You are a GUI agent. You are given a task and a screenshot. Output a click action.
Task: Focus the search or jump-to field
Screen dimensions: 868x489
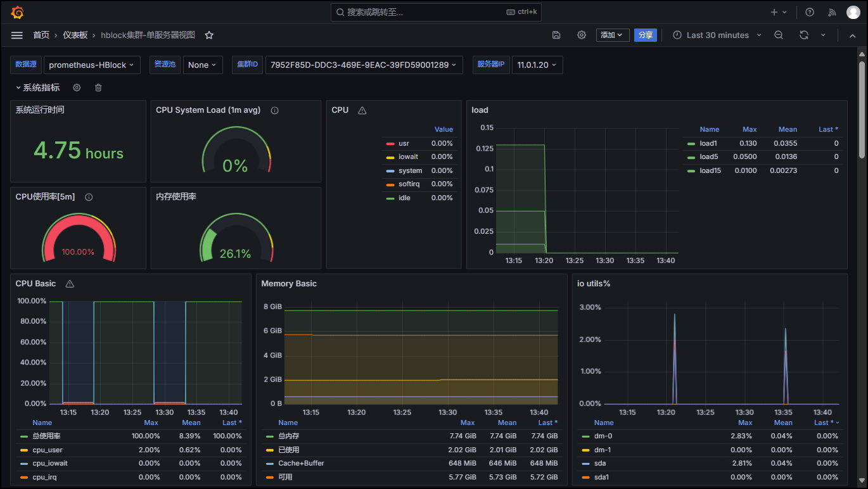point(436,12)
